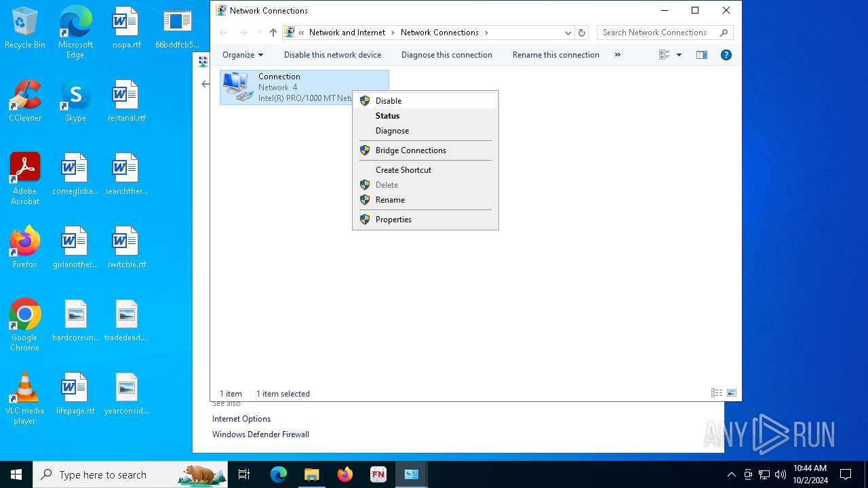Click the Back navigation arrow
This screenshot has height=488, width=868.
[x=223, y=33]
